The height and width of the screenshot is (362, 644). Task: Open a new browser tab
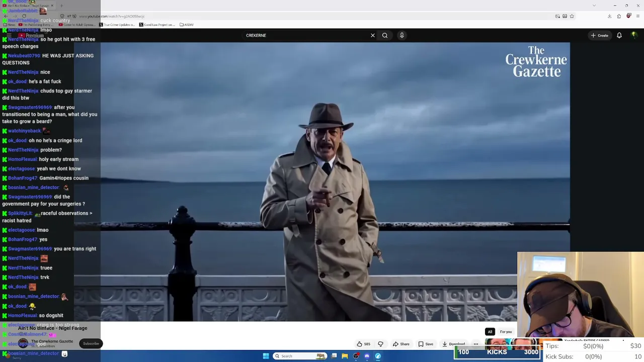tap(61, 6)
